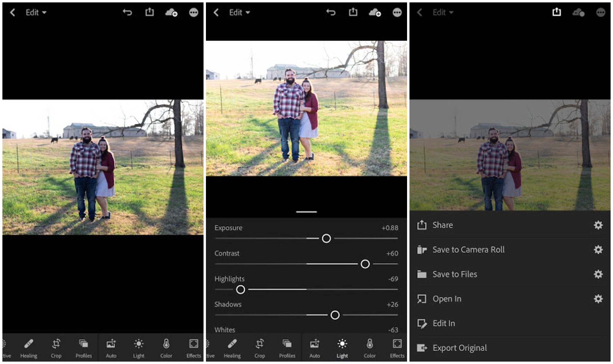
Task: Tap highlighted share icon in right screen
Action: (x=556, y=12)
